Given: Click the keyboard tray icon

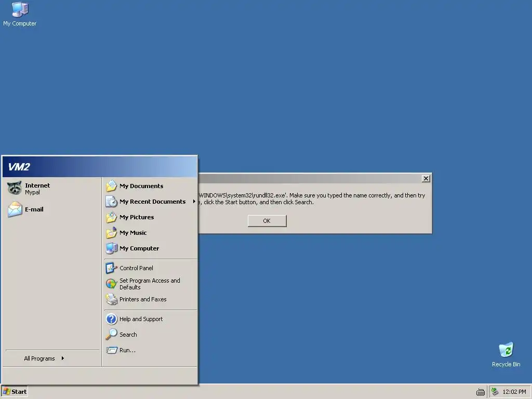Looking at the screenshot, I should point(481,392).
